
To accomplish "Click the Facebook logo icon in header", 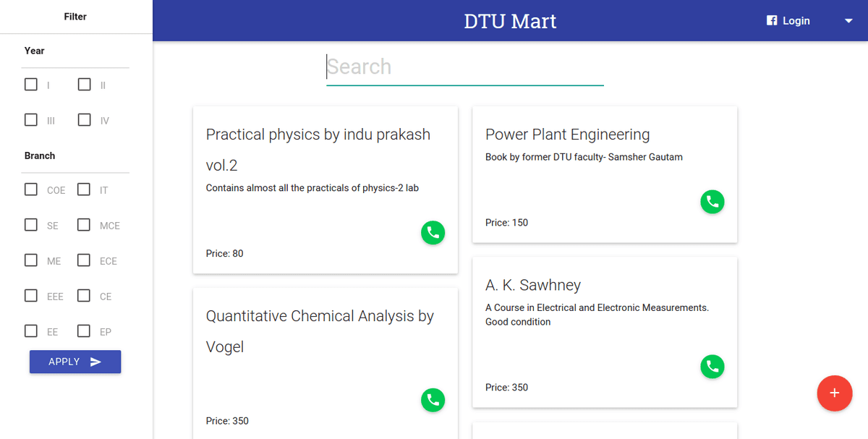I will click(772, 21).
